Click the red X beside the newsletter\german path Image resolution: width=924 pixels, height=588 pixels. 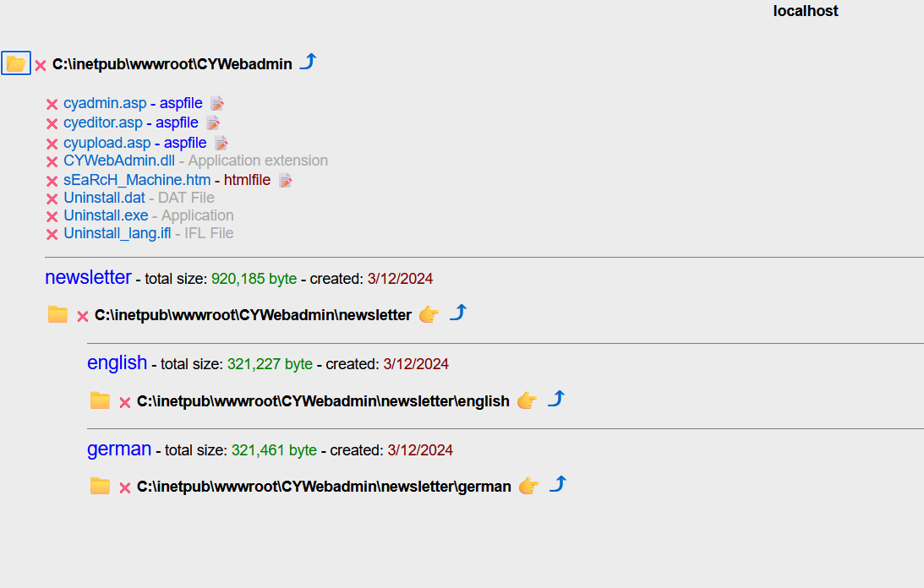coord(125,487)
